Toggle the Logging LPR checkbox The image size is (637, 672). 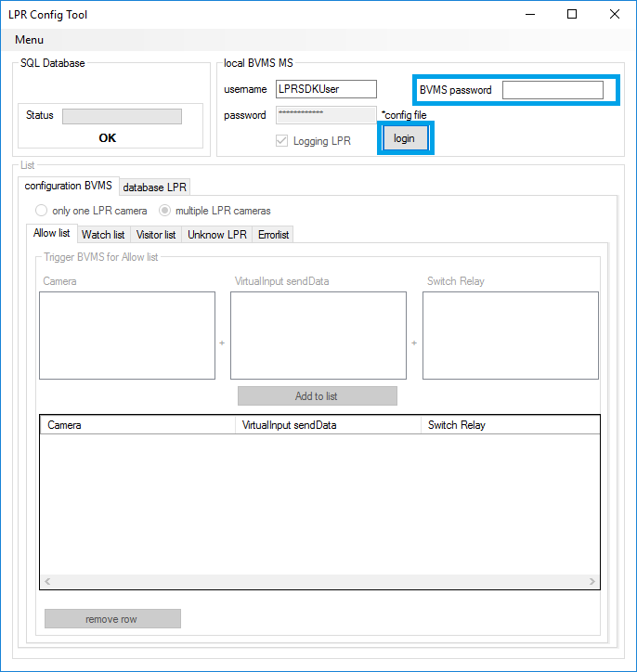coord(281,141)
